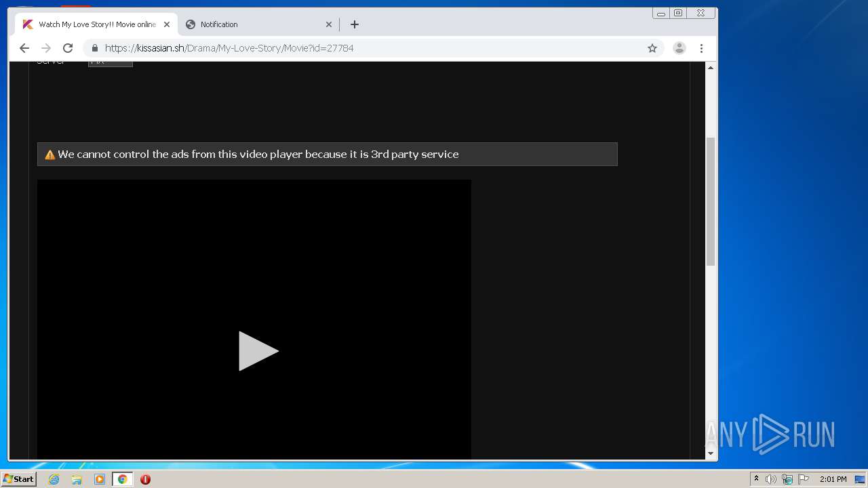Click the grayed forward navigation arrow

click(46, 48)
